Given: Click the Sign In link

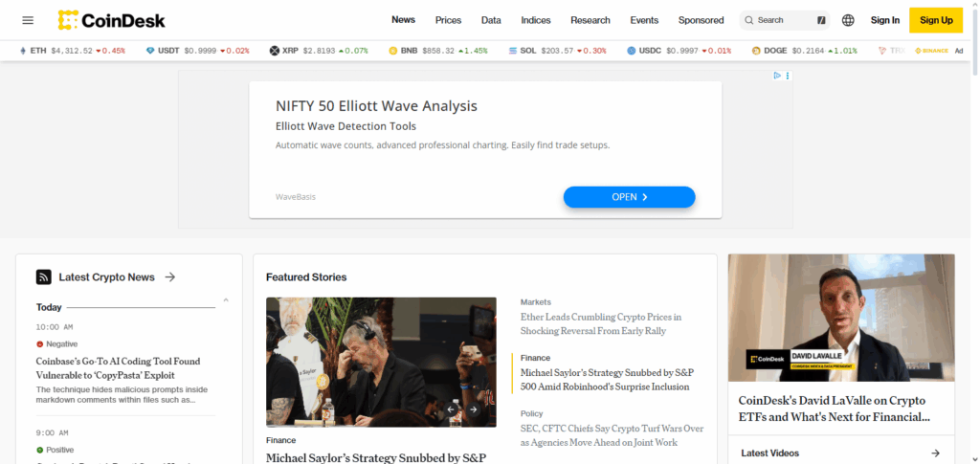Looking at the screenshot, I should (885, 20).
